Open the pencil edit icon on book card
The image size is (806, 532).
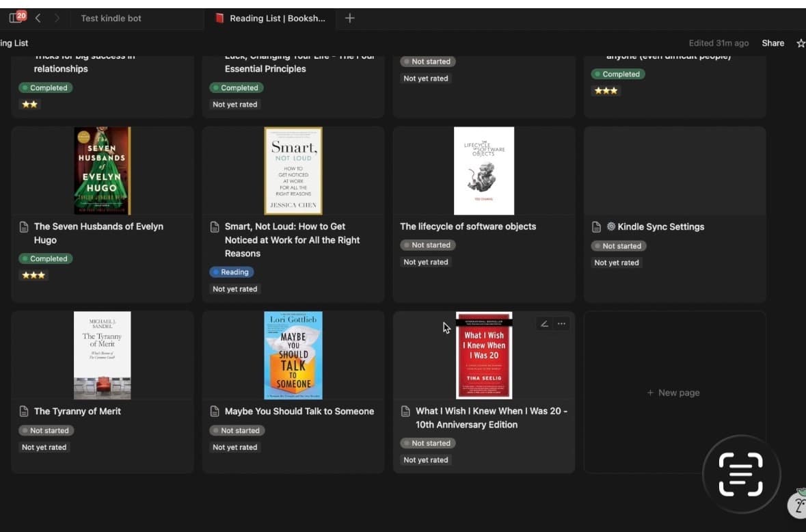click(543, 323)
